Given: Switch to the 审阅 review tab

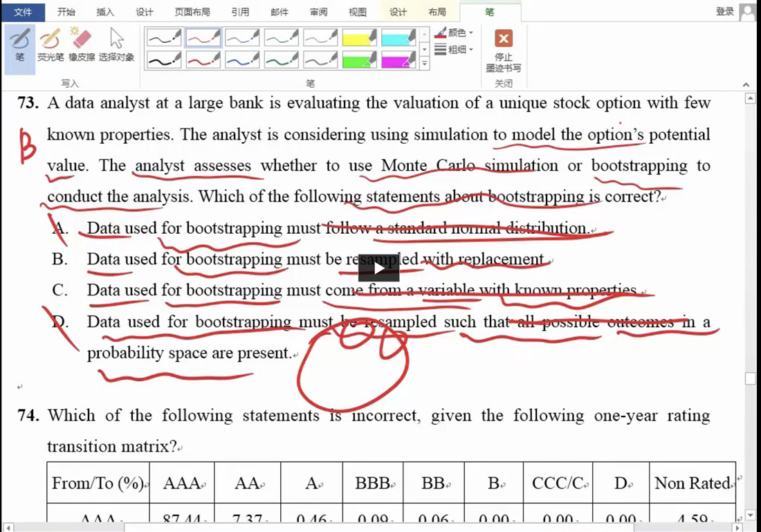Looking at the screenshot, I should [x=318, y=12].
